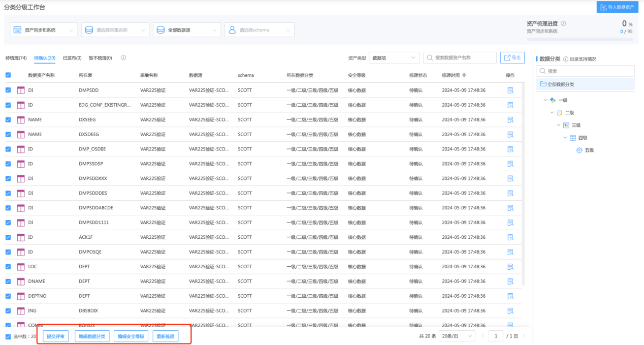Open the 请选择采集名称 dropdown
This screenshot has width=644, height=345.
point(116,30)
